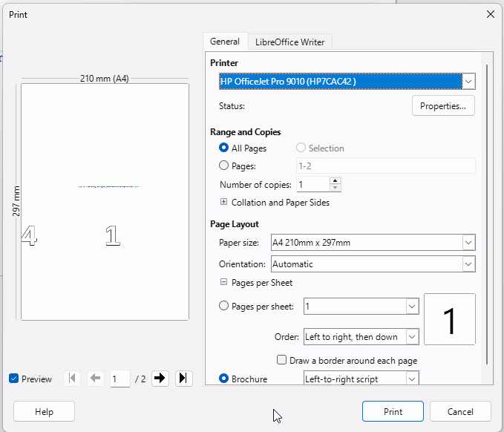Click the preview page number field
This screenshot has width=504, height=432.
[x=120, y=379]
